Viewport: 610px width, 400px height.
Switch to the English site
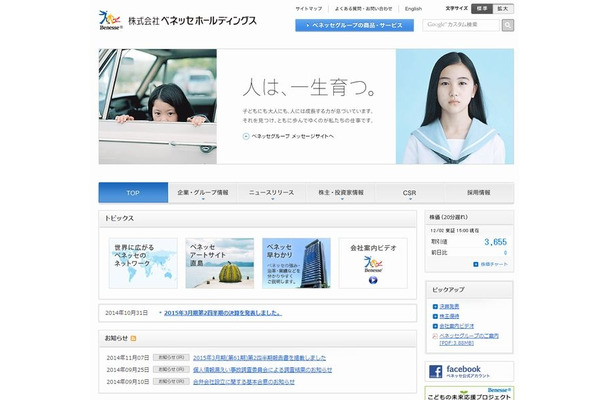(x=413, y=9)
